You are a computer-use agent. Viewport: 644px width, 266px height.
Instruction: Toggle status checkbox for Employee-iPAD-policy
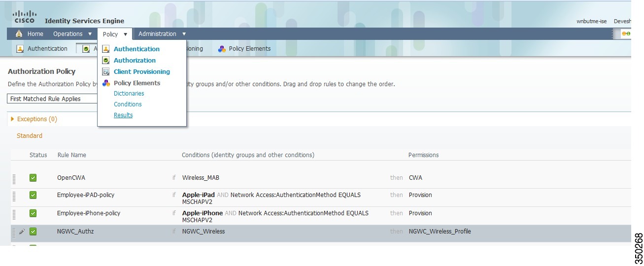click(x=33, y=195)
